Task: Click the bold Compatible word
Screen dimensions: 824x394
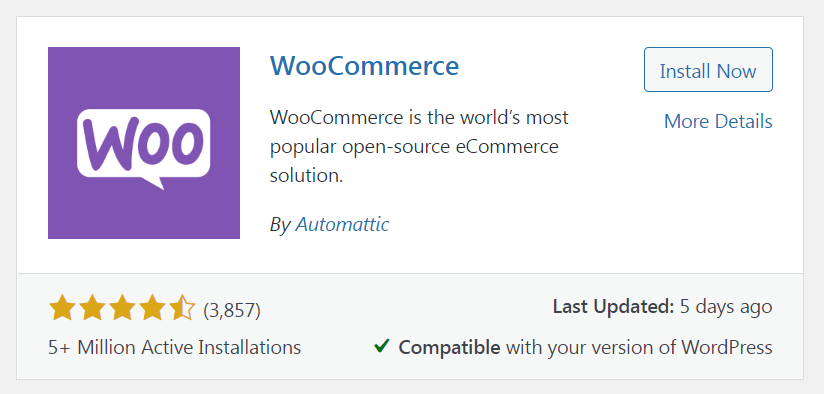Action: coord(449,348)
